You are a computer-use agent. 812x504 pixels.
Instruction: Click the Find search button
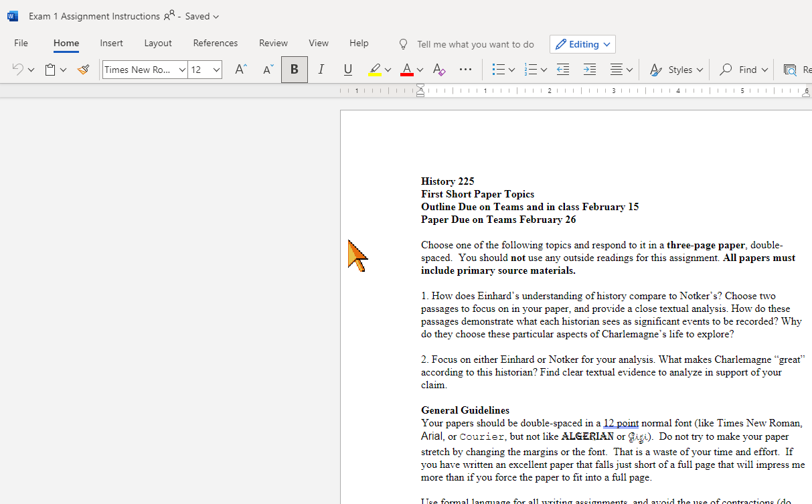[x=743, y=70]
